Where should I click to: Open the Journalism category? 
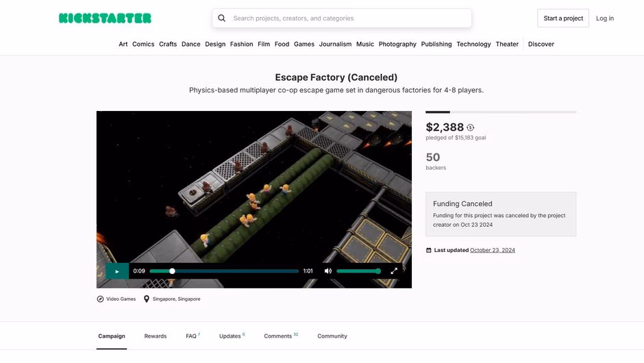tap(335, 44)
